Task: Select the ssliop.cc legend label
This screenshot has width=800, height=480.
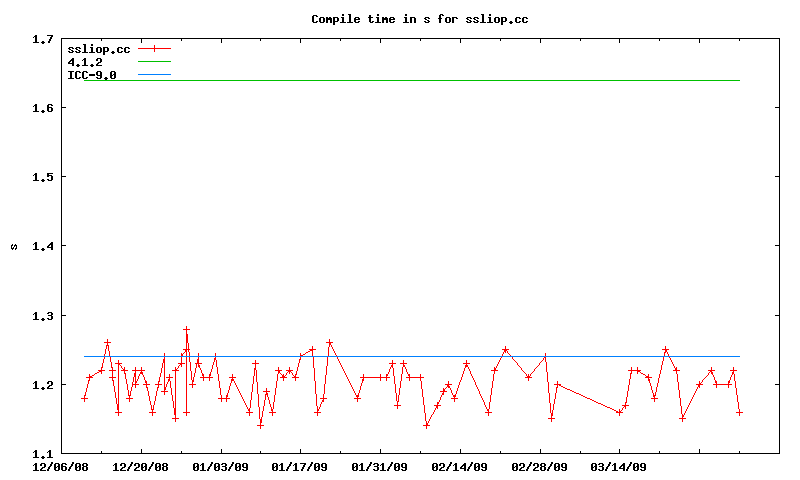Action: 98,48
